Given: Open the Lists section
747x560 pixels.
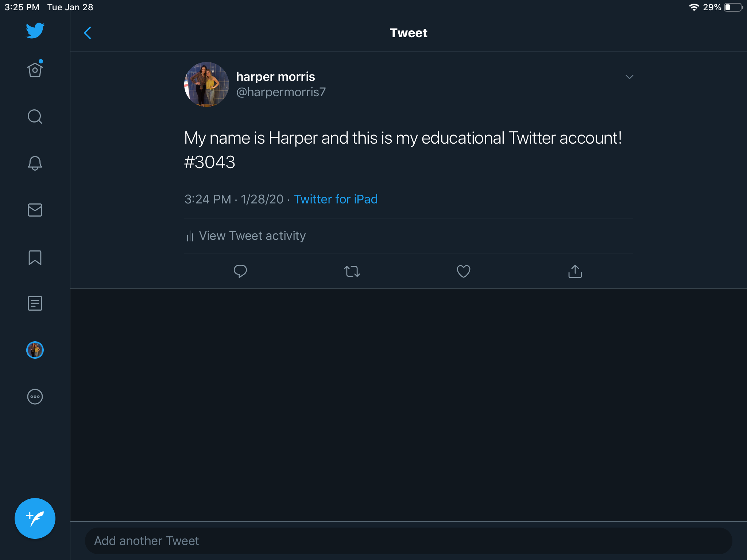Looking at the screenshot, I should tap(35, 303).
